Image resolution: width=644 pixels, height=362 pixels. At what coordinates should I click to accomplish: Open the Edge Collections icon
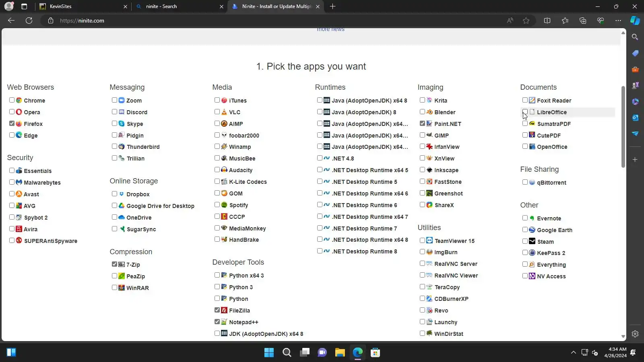[583, 21]
